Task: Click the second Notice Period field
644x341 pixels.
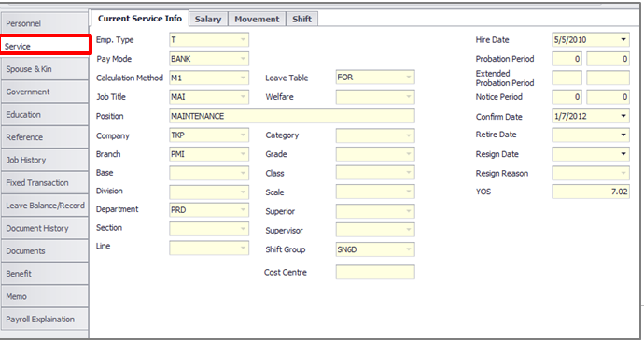Action: [608, 97]
